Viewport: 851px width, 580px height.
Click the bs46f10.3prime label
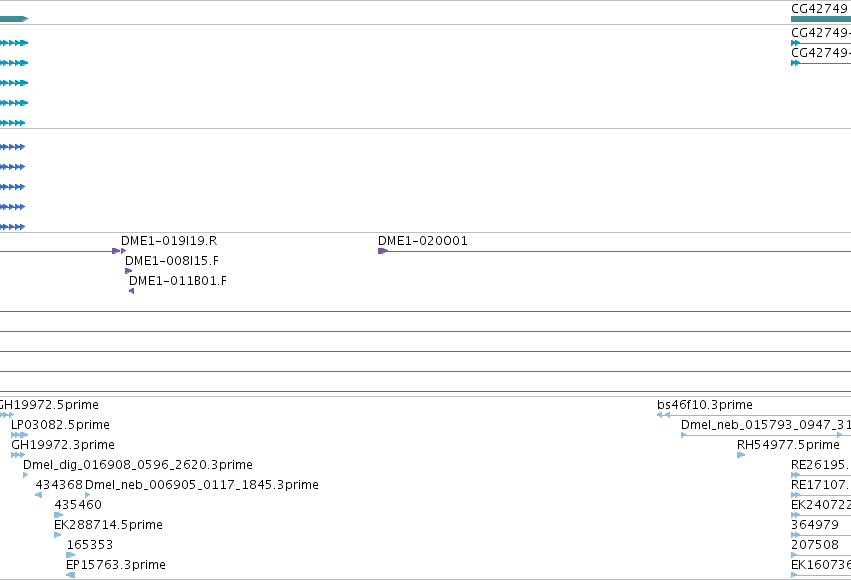click(x=704, y=405)
